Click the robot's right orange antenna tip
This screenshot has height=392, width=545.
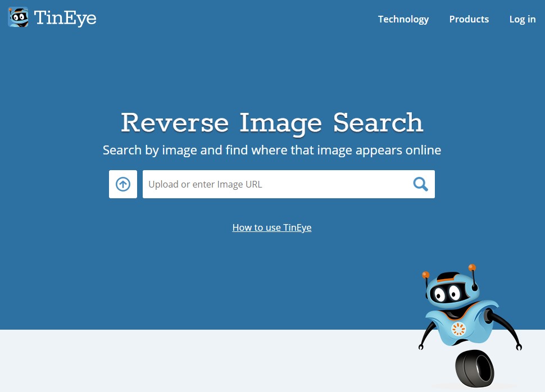tap(472, 267)
